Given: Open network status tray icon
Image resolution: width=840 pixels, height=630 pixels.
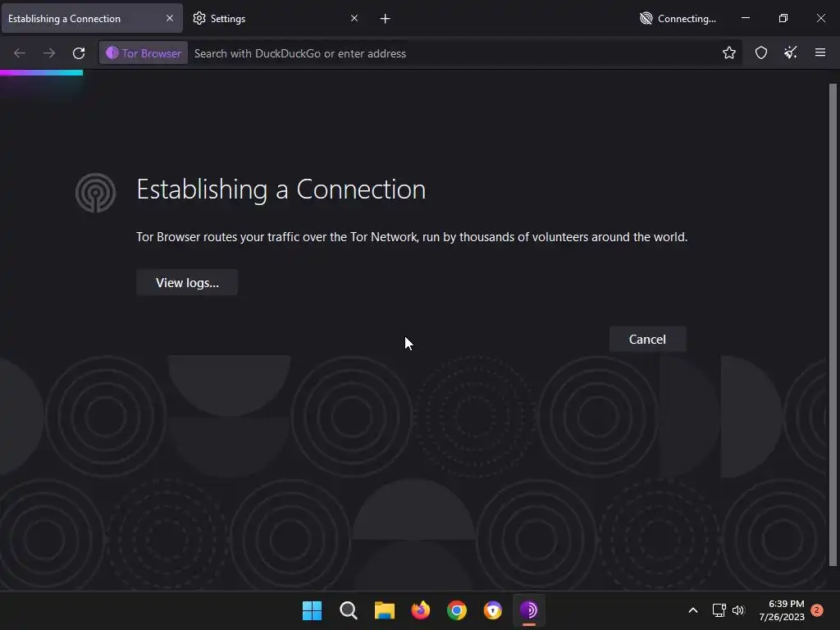Looking at the screenshot, I should point(719,610).
